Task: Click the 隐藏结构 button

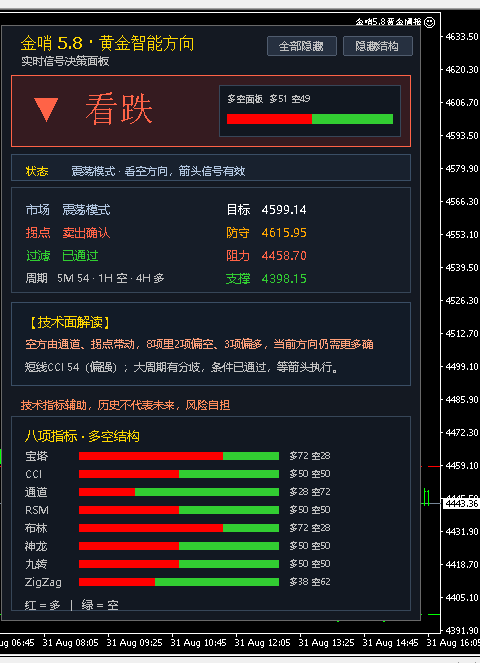Action: [377, 46]
